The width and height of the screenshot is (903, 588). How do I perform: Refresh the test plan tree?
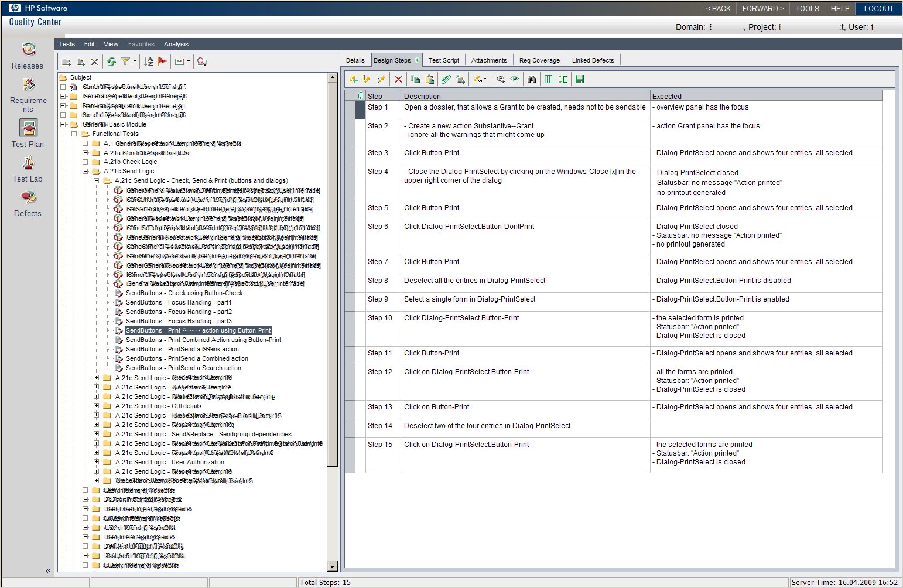click(111, 61)
